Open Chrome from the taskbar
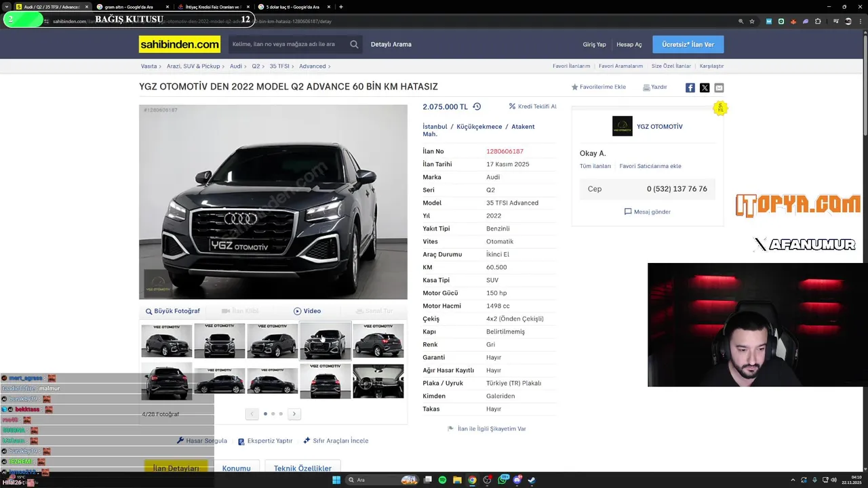 [x=472, y=480]
